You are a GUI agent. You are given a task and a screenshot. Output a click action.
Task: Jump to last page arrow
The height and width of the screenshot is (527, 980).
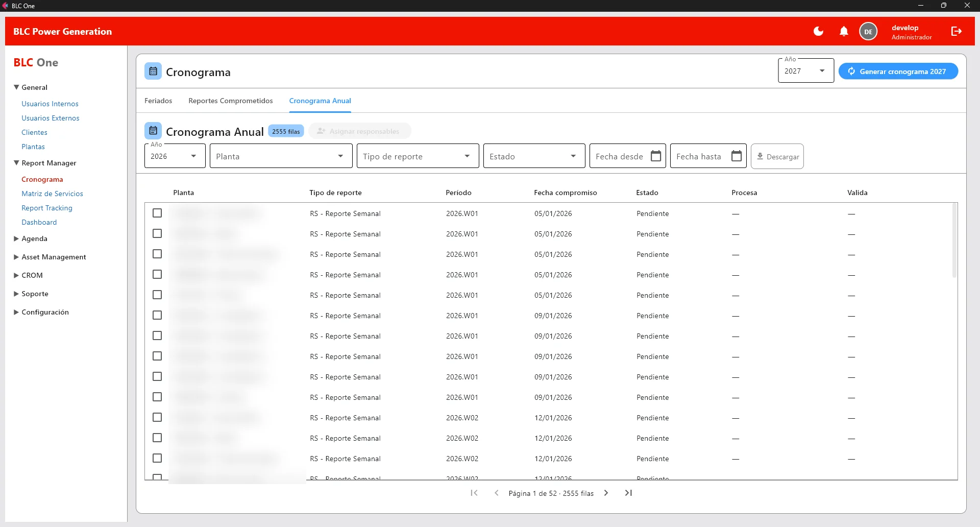[628, 493]
